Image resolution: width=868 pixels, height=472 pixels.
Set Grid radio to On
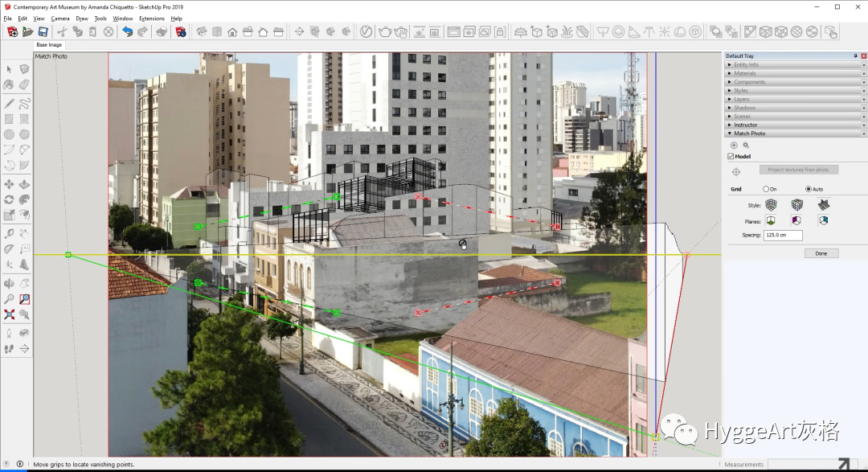[x=766, y=189]
